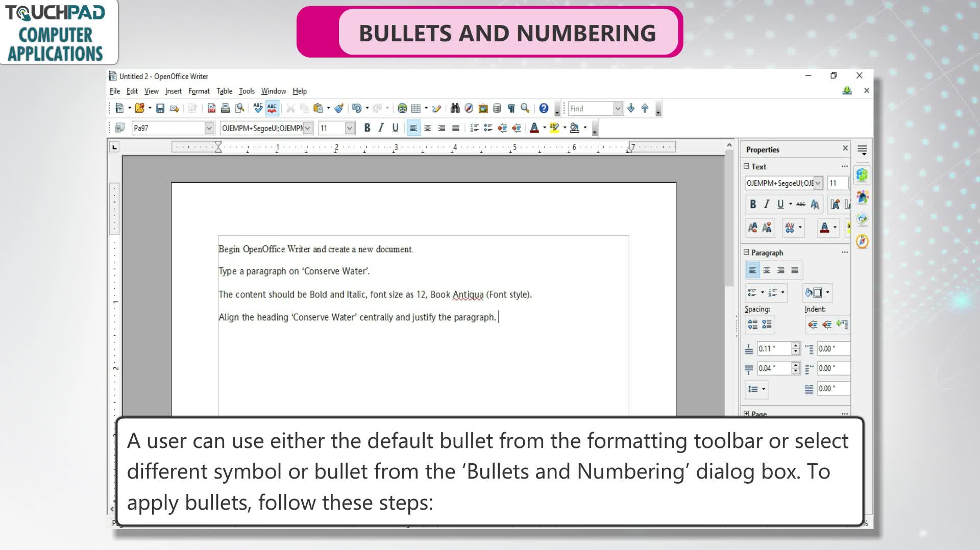Open OpenOffice Help question-mark icon

[x=544, y=109]
